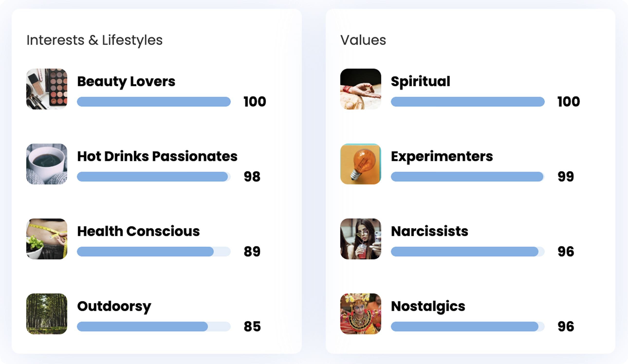The image size is (628, 364).
Task: Click the Spiritual score of 100
Action: coord(569,102)
